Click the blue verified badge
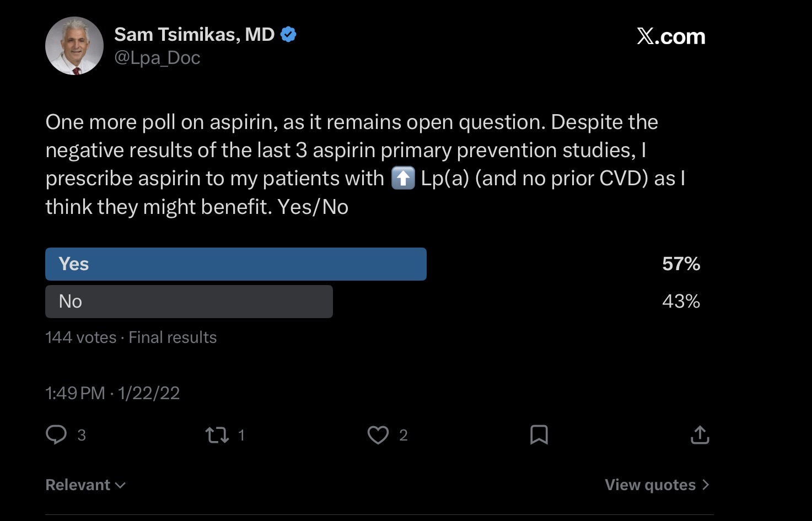This screenshot has height=521, width=812. point(288,35)
